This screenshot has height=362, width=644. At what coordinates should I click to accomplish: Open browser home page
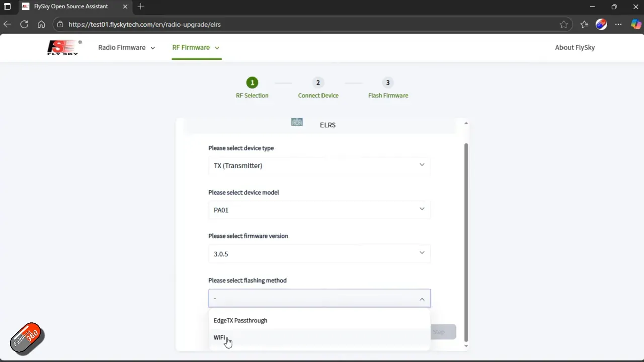click(41, 24)
